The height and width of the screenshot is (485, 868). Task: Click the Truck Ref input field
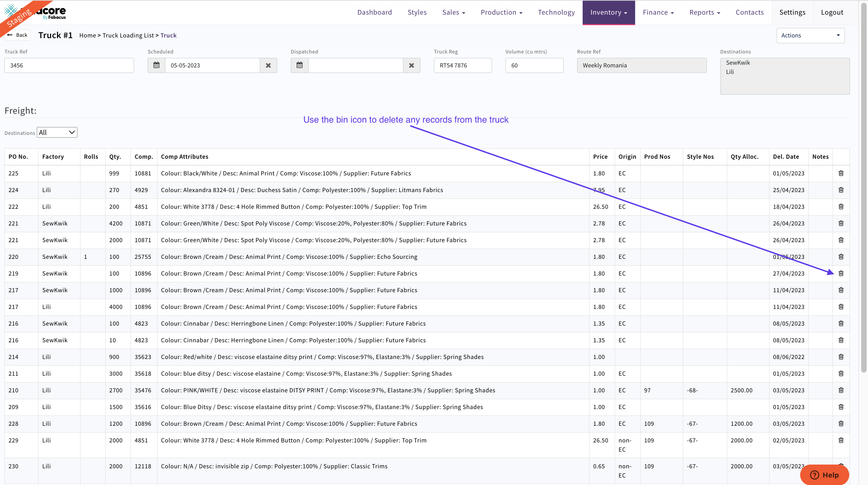[x=69, y=65]
